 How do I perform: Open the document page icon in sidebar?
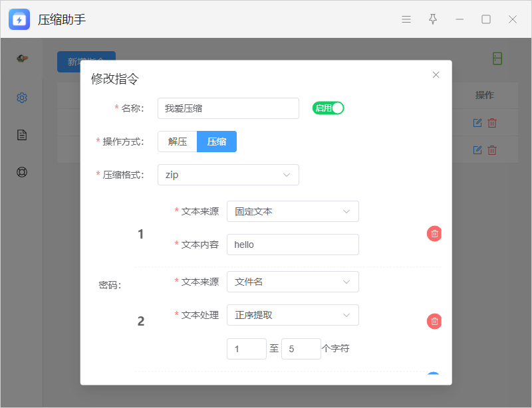(22, 135)
